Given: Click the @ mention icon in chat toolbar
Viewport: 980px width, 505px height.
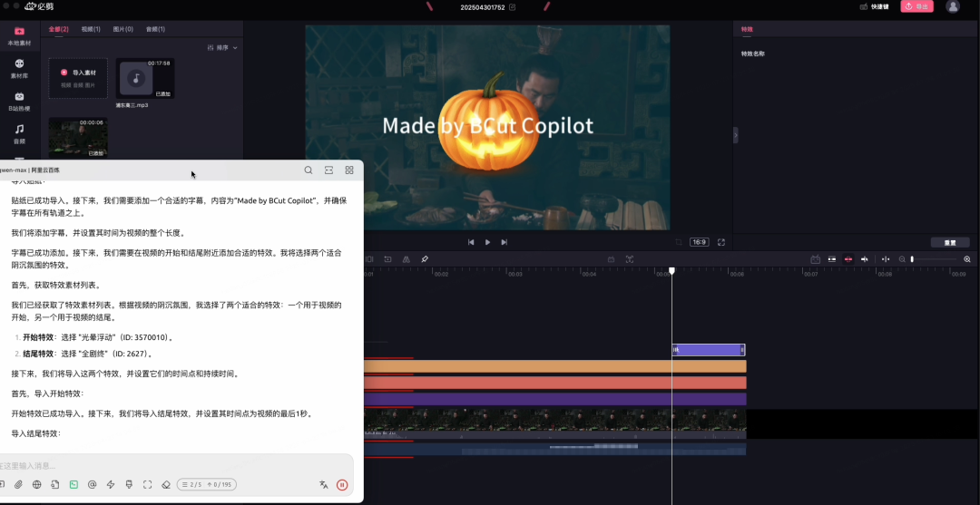Looking at the screenshot, I should pyautogui.click(x=92, y=484).
